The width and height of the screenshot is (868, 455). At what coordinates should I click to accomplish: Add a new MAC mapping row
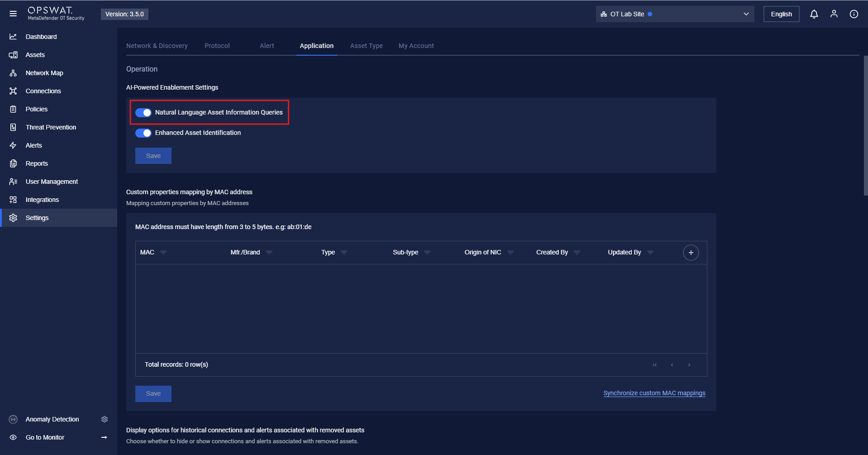tap(691, 253)
